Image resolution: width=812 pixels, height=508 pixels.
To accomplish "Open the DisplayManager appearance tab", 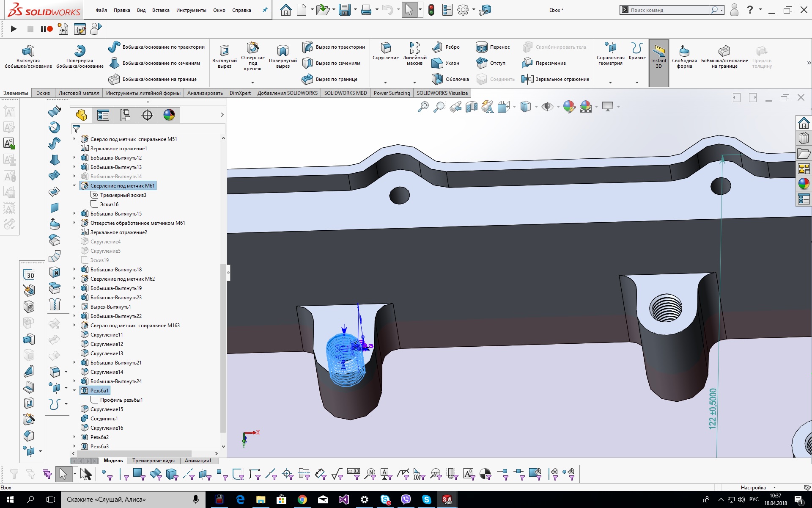I will 169,115.
